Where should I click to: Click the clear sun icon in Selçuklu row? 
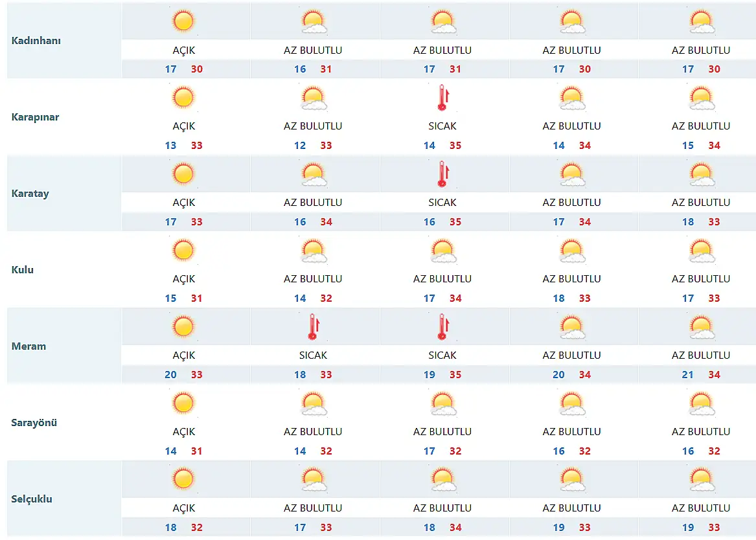click(183, 480)
